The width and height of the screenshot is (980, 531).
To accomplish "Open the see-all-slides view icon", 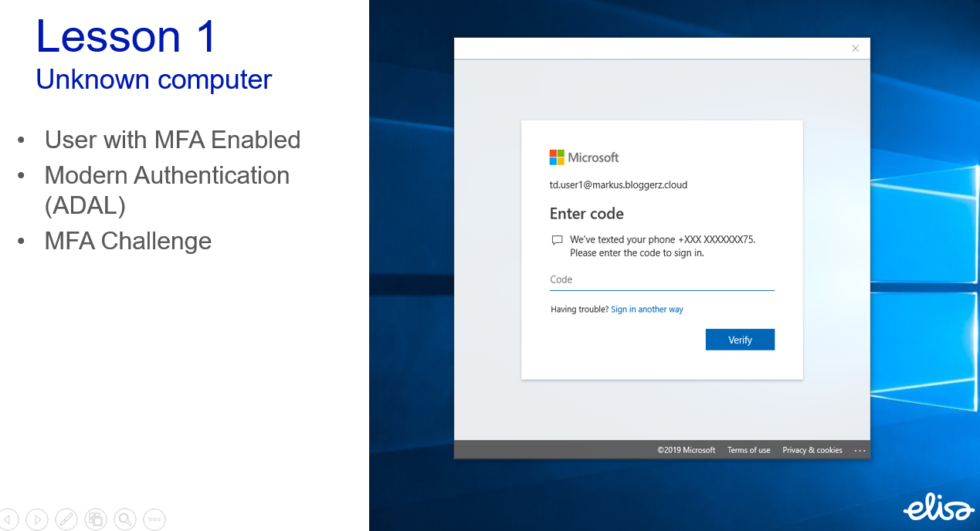I will tap(96, 519).
